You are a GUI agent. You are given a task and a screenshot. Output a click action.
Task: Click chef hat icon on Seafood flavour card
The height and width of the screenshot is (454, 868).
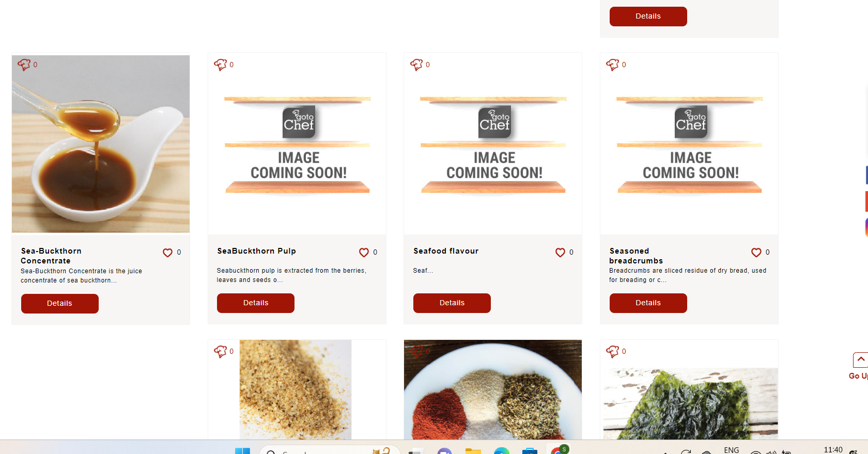(x=416, y=65)
